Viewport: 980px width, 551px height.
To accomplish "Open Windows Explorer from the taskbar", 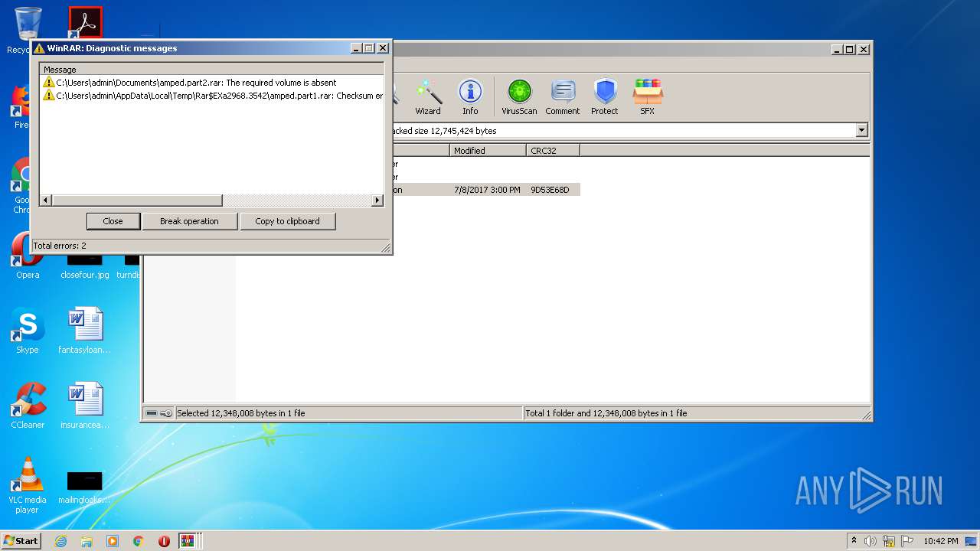I will click(x=87, y=541).
